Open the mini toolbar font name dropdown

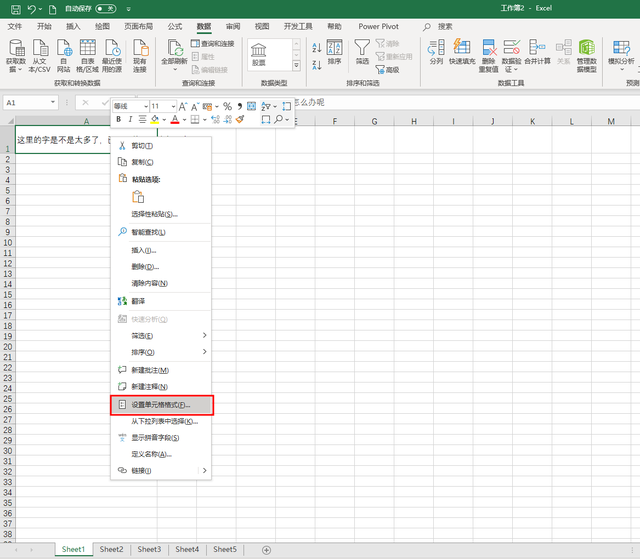(146, 106)
